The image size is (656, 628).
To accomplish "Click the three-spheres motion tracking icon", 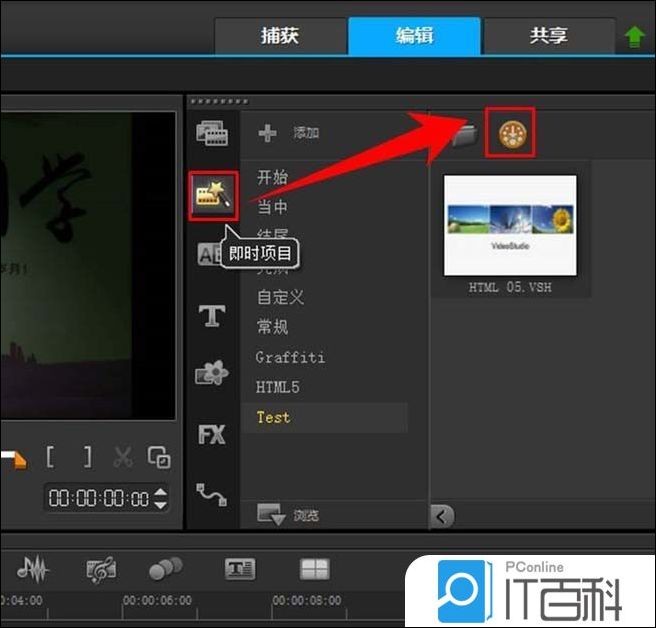I will tap(166, 568).
